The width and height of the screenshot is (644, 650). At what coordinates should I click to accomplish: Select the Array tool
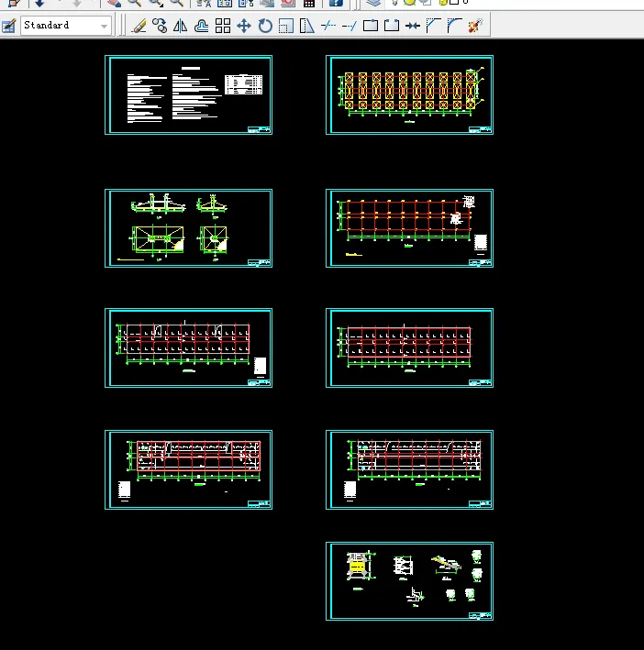tap(223, 26)
